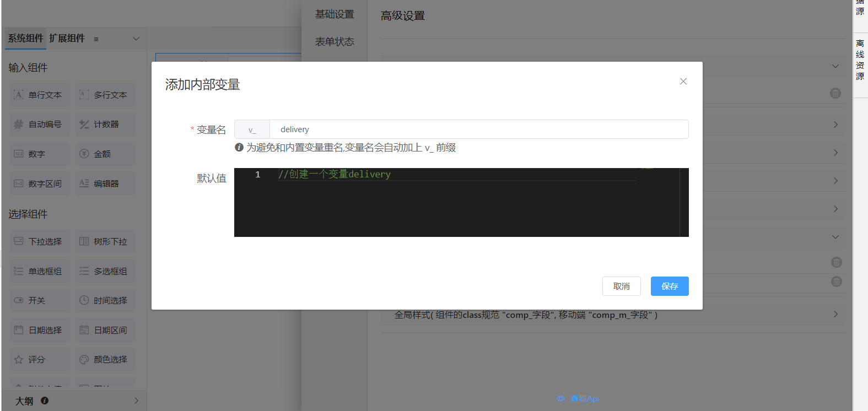This screenshot has width=868, height=411.
Task: Click the 评分 star icon
Action: (19, 360)
